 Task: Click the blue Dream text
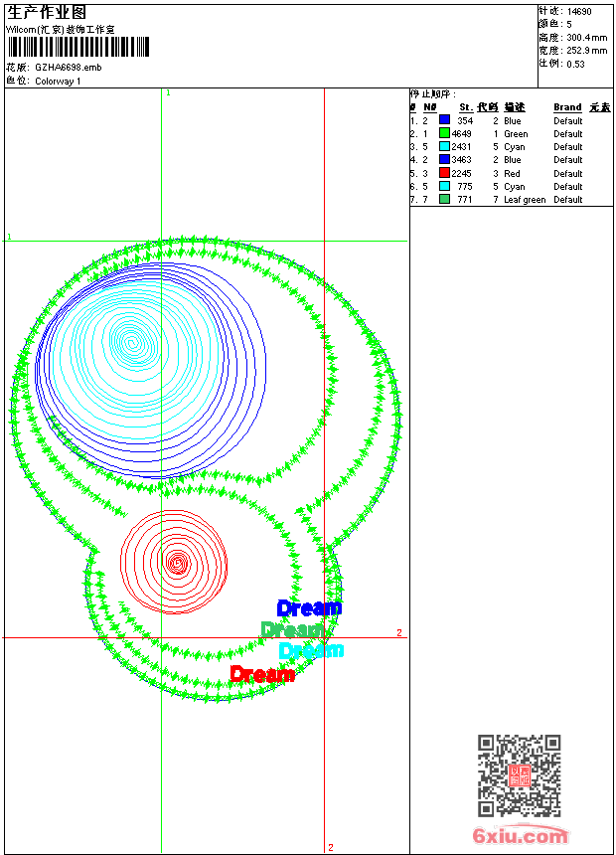(x=309, y=608)
